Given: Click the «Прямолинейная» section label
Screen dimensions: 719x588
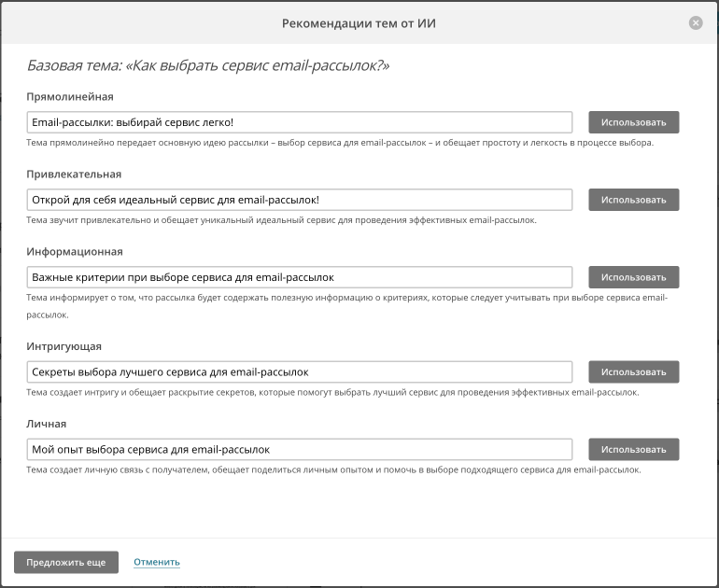Looking at the screenshot, I should [71, 96].
